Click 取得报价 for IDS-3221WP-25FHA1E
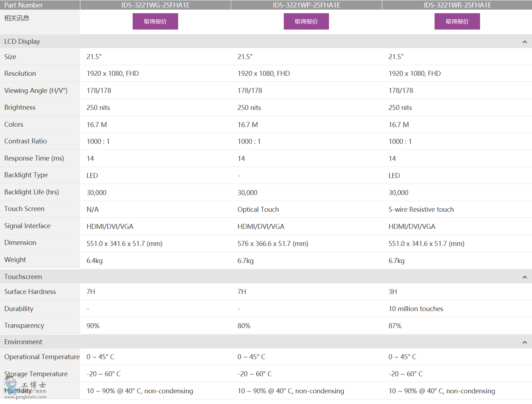532x404 pixels. [306, 21]
